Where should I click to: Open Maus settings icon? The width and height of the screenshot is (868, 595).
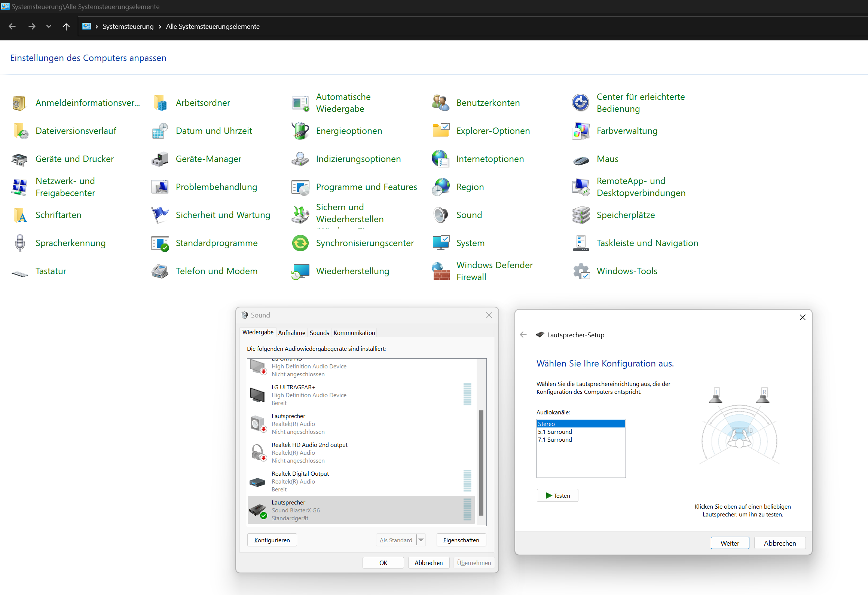(581, 160)
